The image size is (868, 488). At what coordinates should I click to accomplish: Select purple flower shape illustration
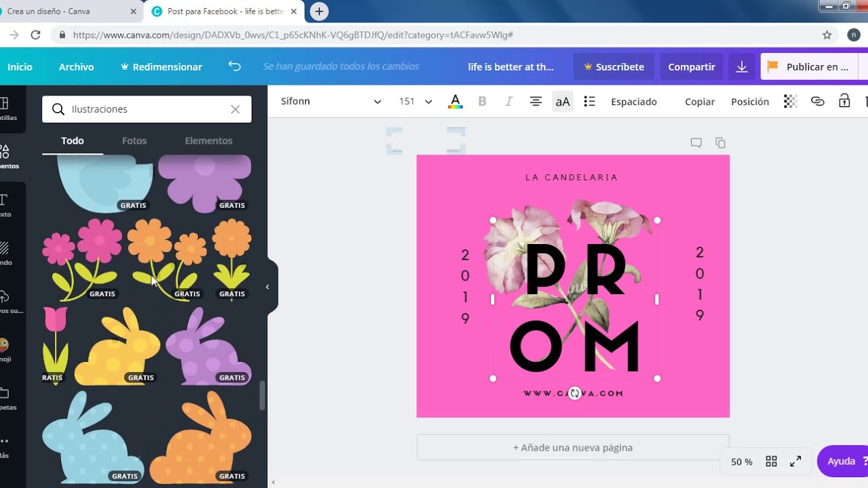(205, 182)
